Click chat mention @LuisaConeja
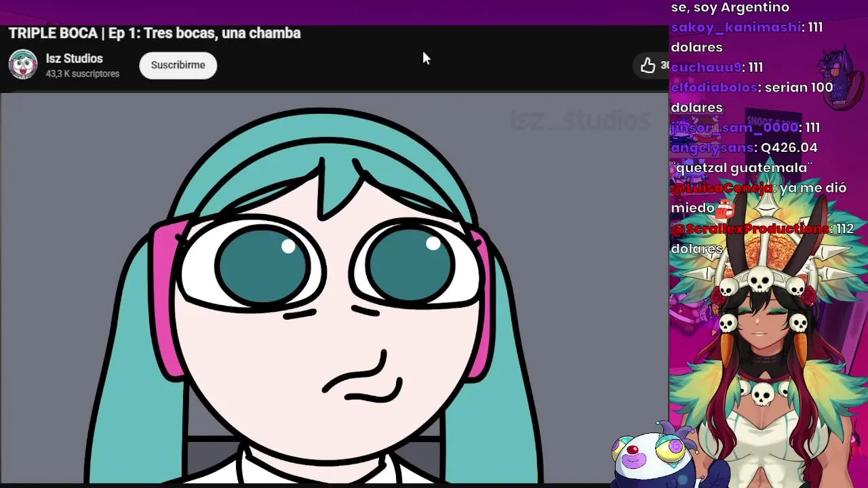 [x=722, y=188]
